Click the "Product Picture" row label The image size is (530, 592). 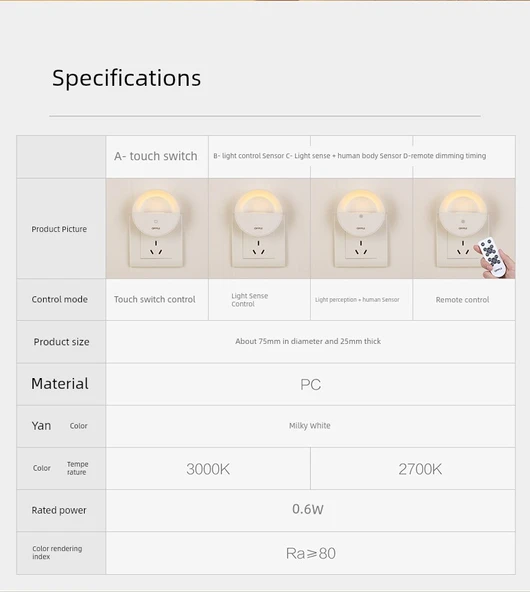coord(59,229)
